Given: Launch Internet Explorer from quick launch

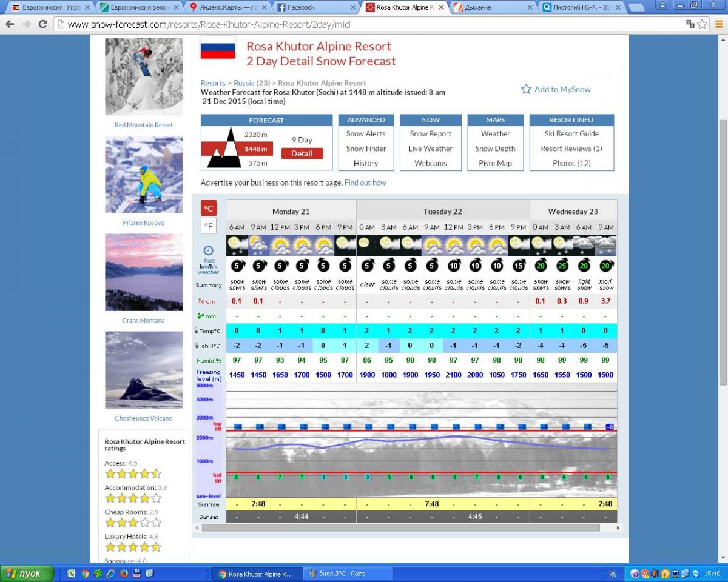Looking at the screenshot, I should (111, 574).
